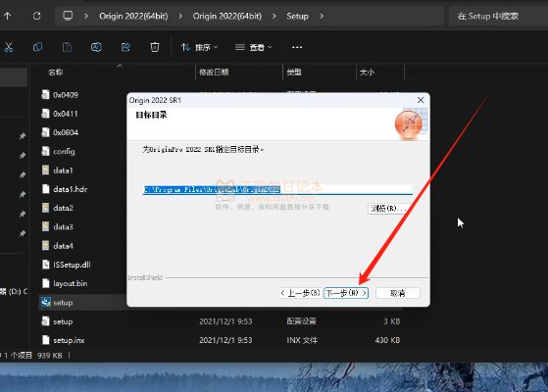Viewport: 548px width, 392px height.
Task: Open the View dropdown menu
Action: pyautogui.click(x=254, y=47)
